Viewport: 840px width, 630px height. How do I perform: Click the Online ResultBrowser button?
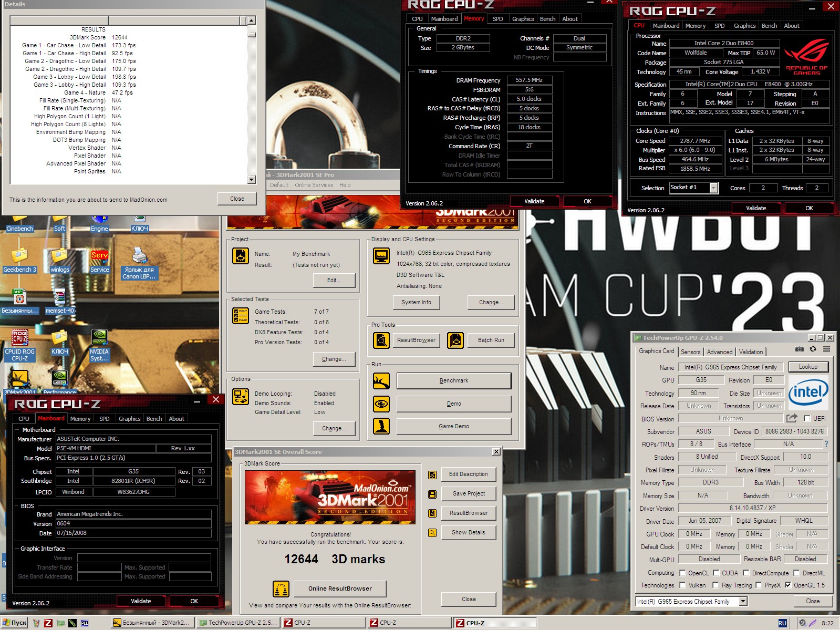(x=340, y=589)
